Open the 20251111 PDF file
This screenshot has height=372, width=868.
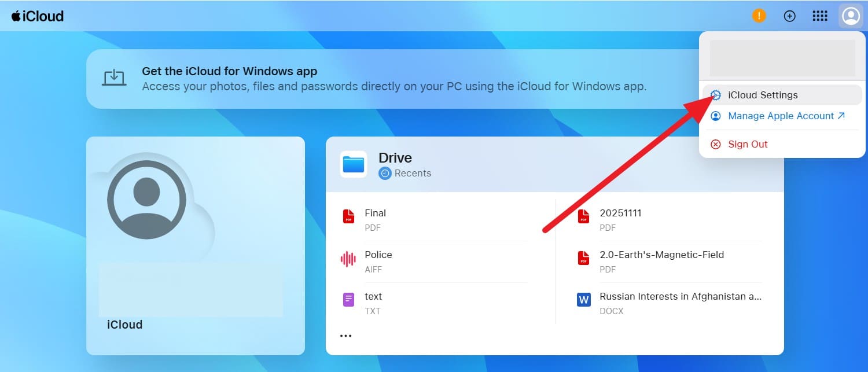[x=620, y=213]
